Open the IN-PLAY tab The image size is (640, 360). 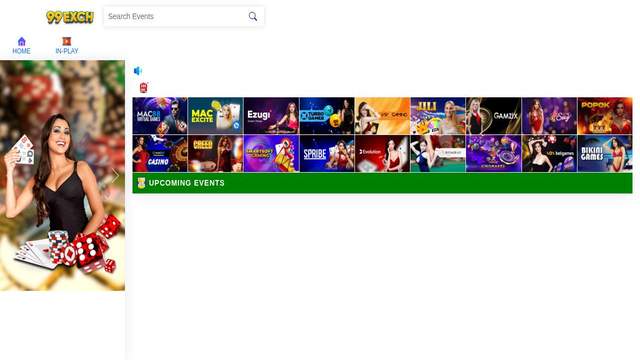pos(67,46)
